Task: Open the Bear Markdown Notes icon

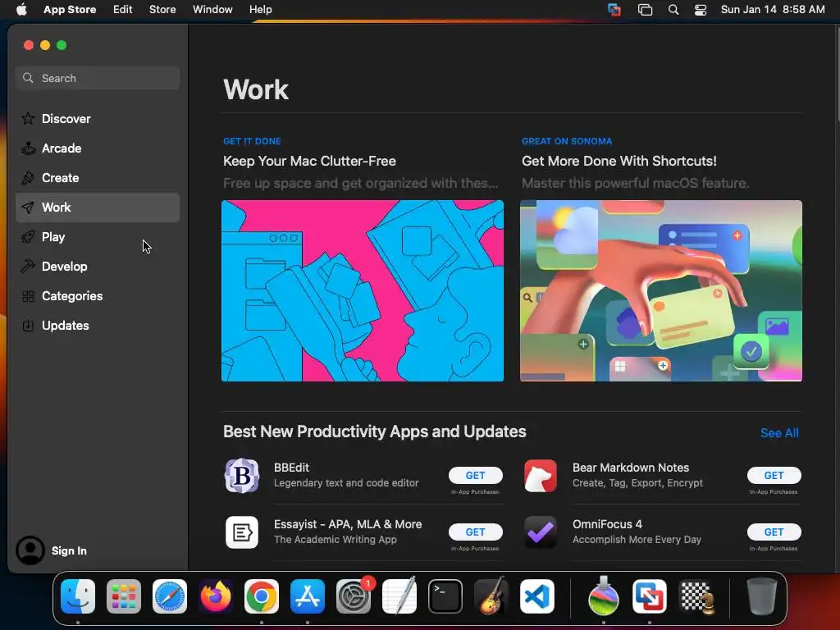Action: [540, 476]
